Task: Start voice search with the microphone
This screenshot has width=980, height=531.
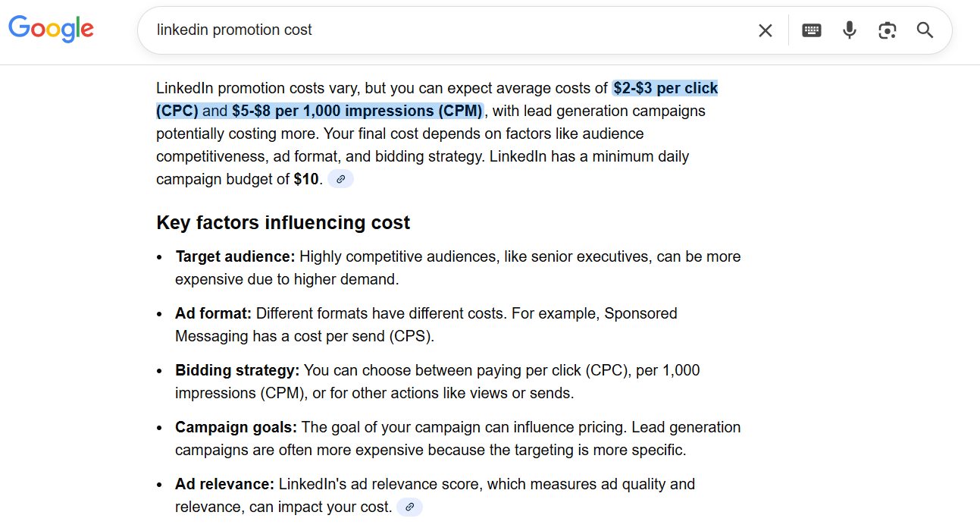Action: [850, 30]
